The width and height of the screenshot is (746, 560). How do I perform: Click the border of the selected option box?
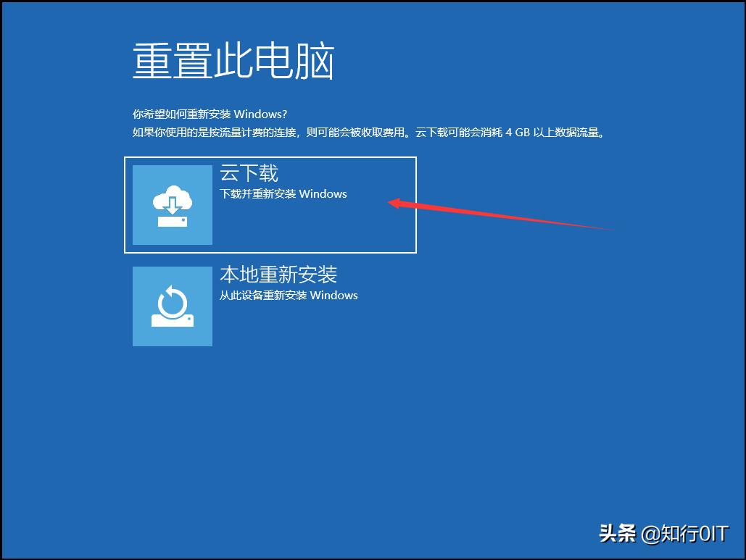(x=270, y=156)
